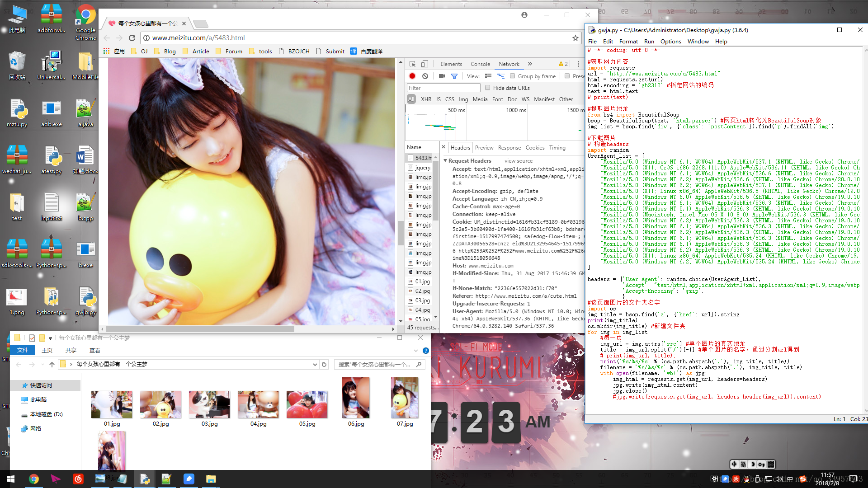Open the Options menu in IDLE
This screenshot has height=488, width=868.
670,42
